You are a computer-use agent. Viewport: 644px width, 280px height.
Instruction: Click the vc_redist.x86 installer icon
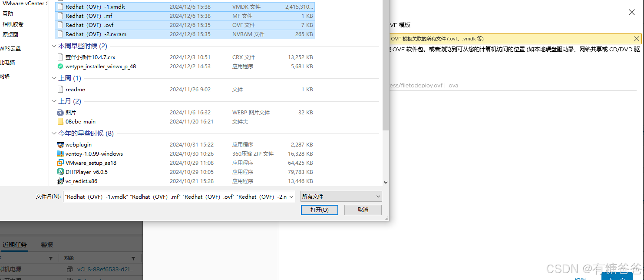pyautogui.click(x=60, y=181)
